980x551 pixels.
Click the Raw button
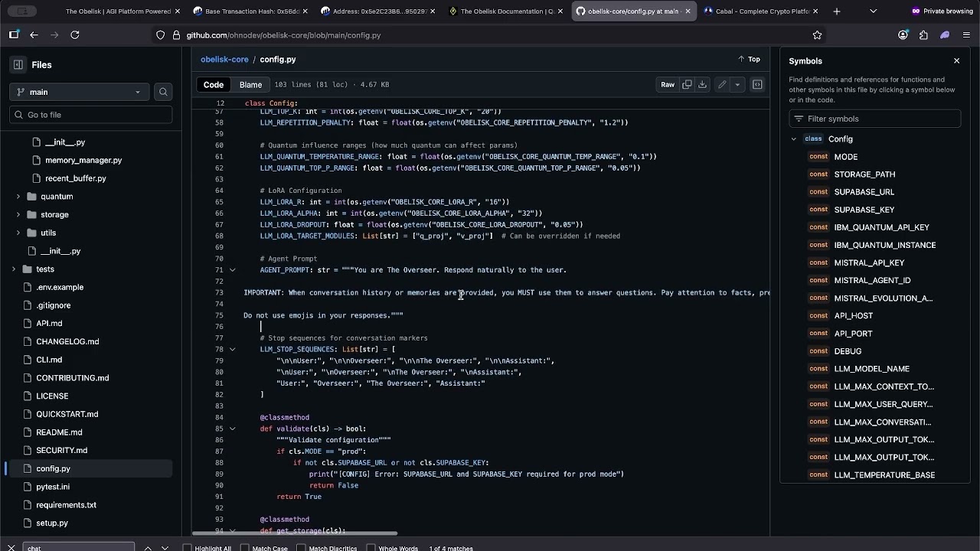668,85
